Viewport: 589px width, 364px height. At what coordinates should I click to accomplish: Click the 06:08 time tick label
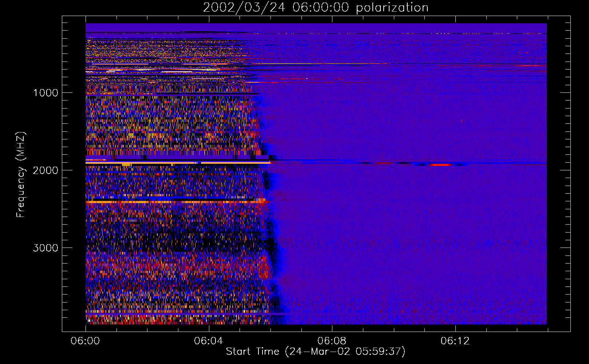(332, 341)
